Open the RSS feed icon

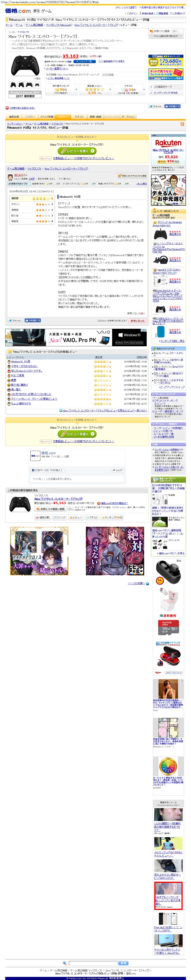click(182, 124)
